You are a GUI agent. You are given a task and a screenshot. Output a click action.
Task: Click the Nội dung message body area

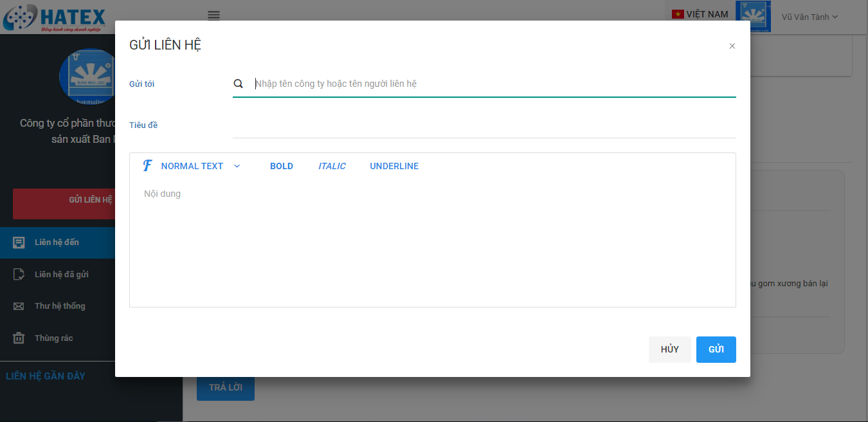tap(433, 244)
